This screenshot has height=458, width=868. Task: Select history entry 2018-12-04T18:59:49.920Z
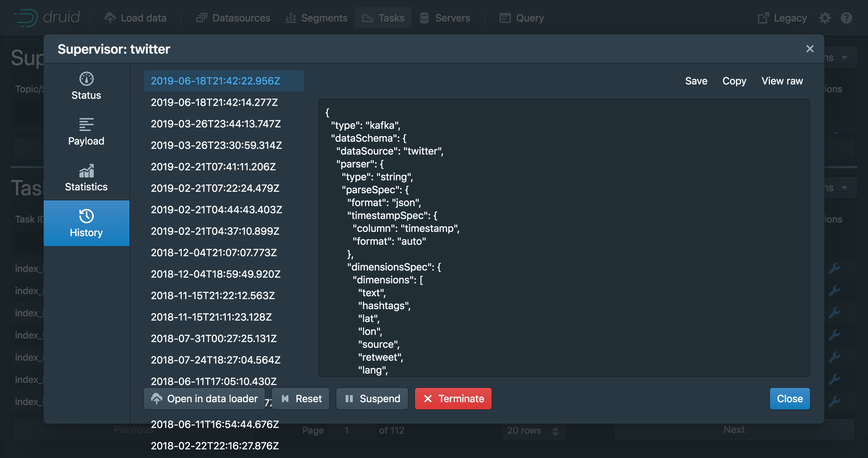(x=224, y=274)
